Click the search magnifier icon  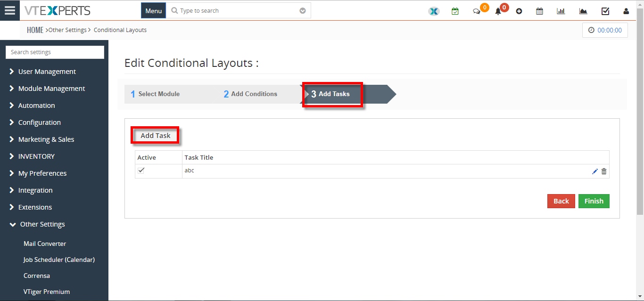coord(174,10)
